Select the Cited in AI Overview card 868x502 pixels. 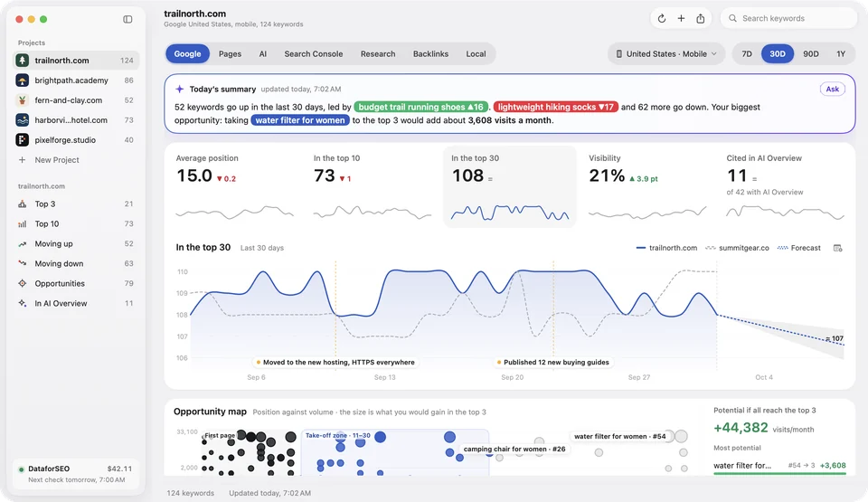(x=785, y=186)
